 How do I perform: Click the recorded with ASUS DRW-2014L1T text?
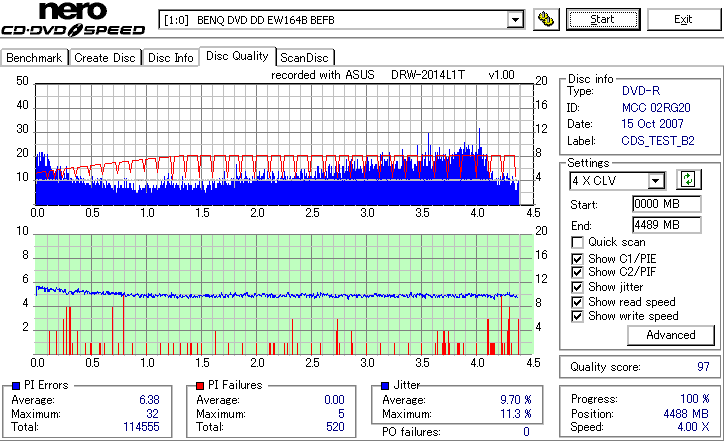pyautogui.click(x=392, y=75)
